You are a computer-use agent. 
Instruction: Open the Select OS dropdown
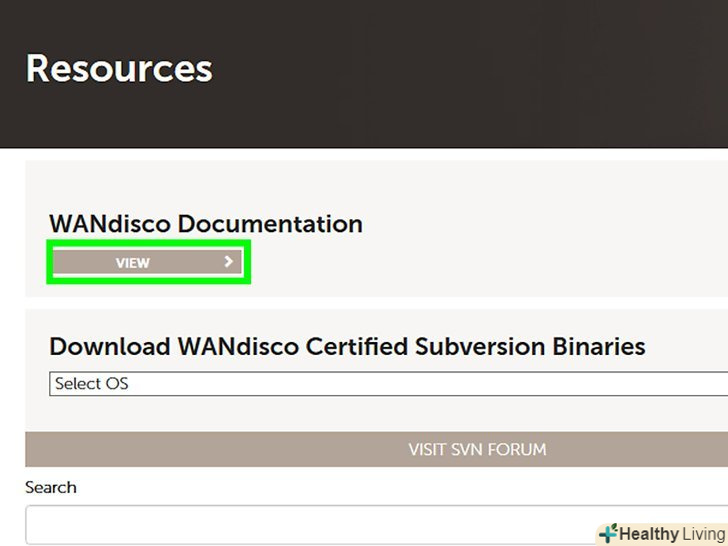coord(388,384)
